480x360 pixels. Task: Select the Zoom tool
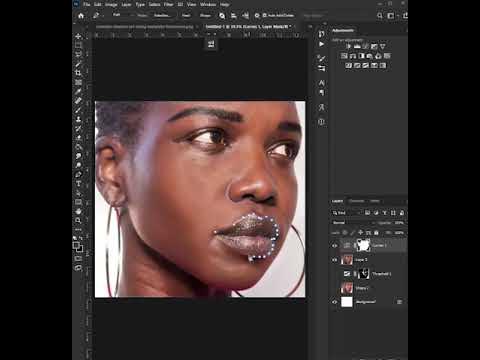tap(78, 220)
